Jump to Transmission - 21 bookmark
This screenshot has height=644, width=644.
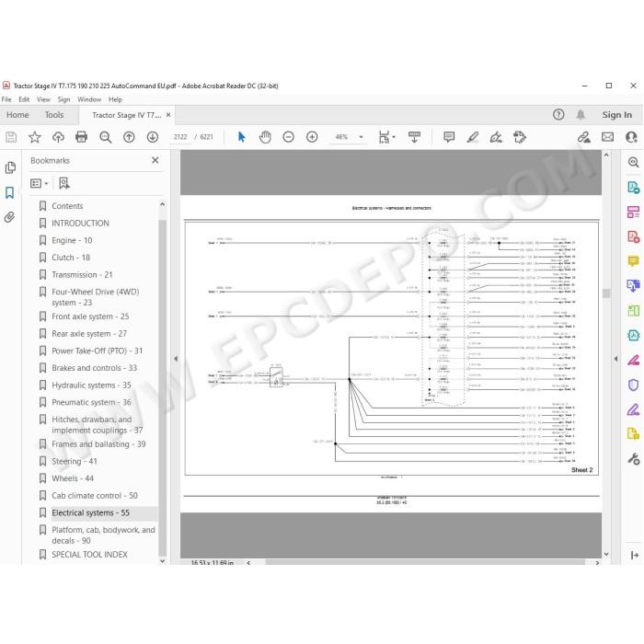(82, 275)
